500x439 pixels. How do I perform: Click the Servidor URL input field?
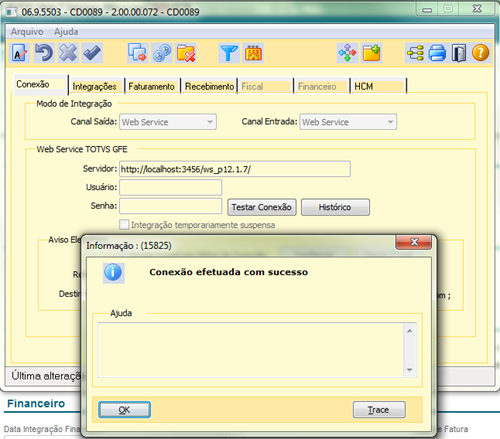235,169
